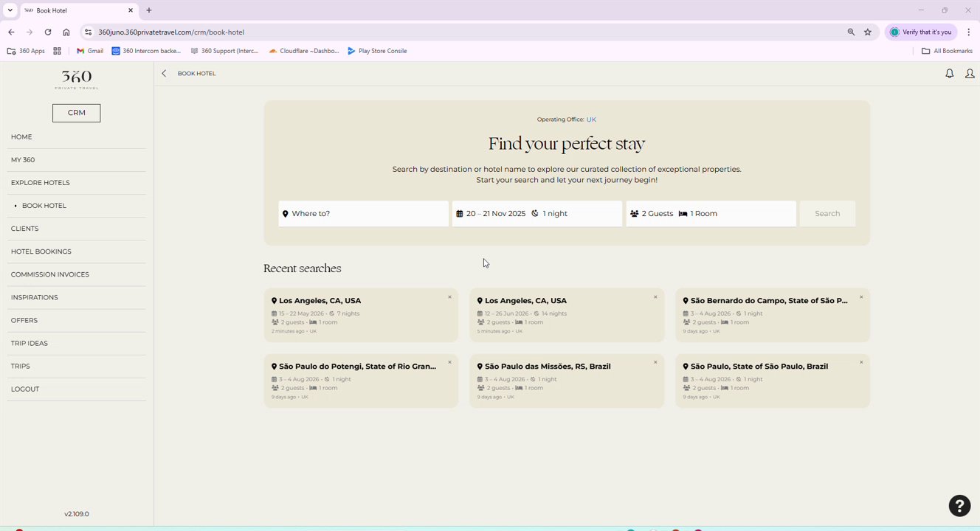
Task: Bookmark this page with the star icon
Action: tap(868, 32)
